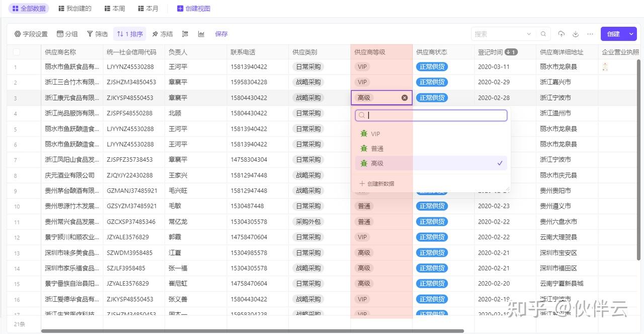Click the bug icon beside 高级 option

364,163
